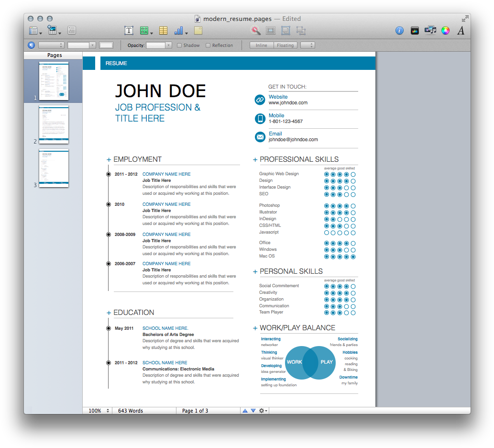Toggle the Styles drawer button in format bar
Viewport: 494px width, 448px height.
tap(31, 45)
